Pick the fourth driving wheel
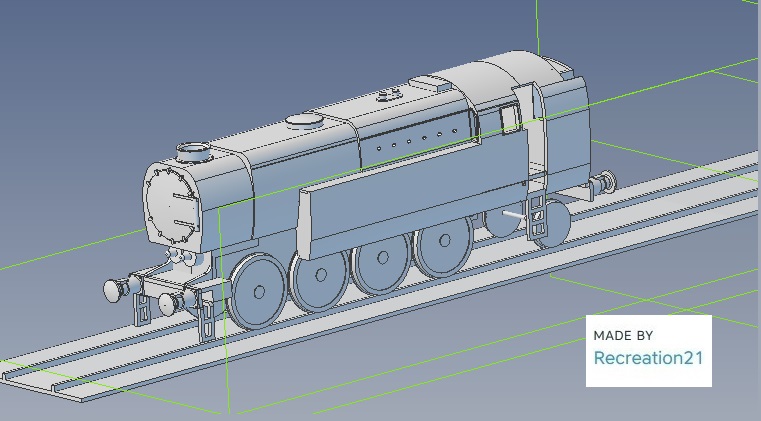Screen dimensions: 761x421 [x=441, y=244]
